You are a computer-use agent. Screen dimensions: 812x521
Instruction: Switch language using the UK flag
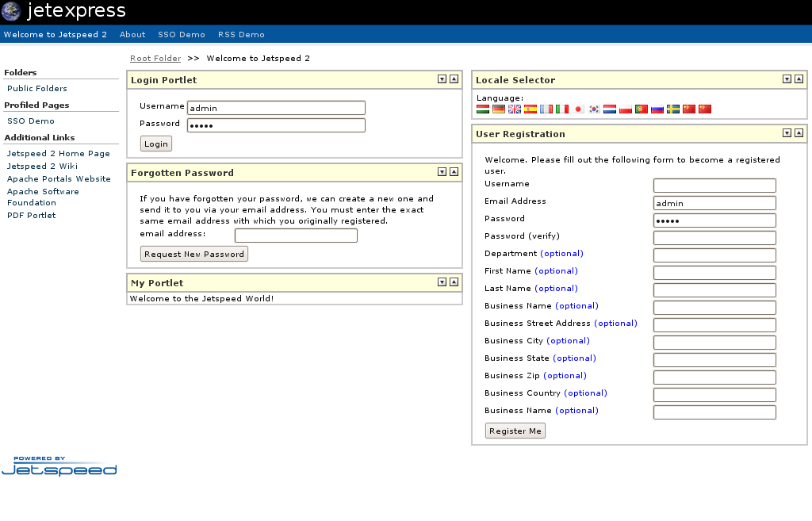(515, 109)
